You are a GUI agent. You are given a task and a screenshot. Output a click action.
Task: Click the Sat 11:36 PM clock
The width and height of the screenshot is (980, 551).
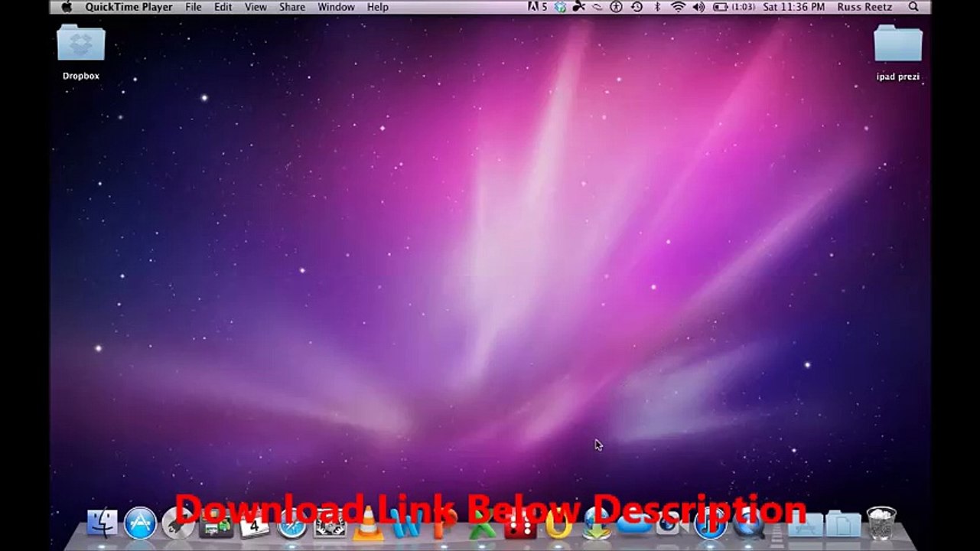[x=794, y=7]
